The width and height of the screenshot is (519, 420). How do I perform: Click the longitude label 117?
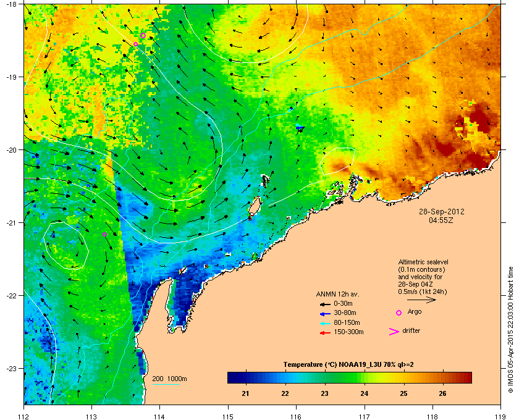[x=364, y=416]
